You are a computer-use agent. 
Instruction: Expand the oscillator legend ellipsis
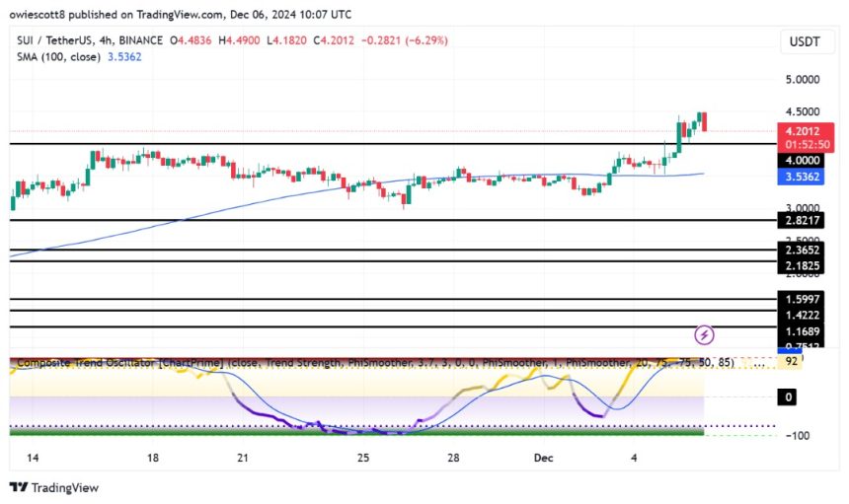[758, 362]
